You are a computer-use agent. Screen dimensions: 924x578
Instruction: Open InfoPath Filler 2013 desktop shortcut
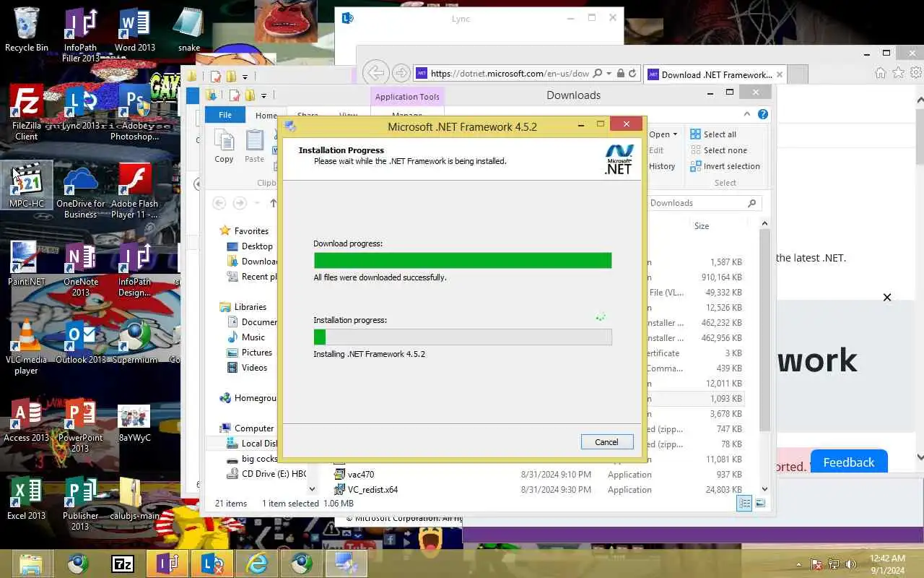(x=80, y=34)
